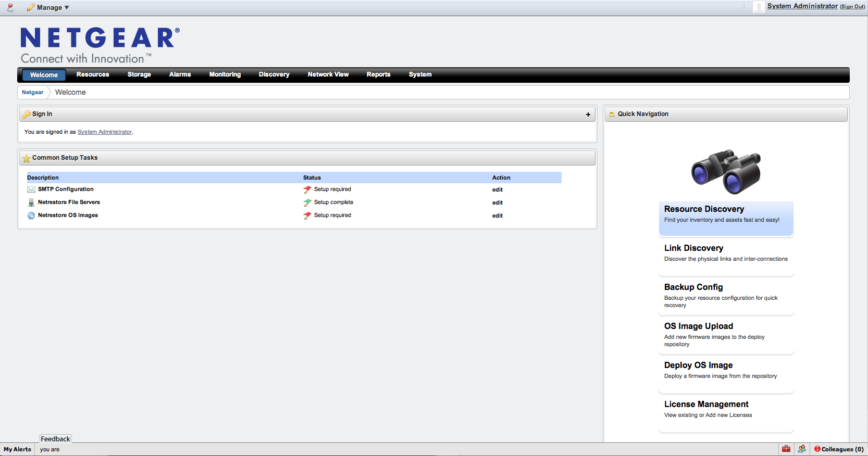Click the Netrestore File Servers icon
This screenshot has width=868, height=456.
[x=31, y=202]
